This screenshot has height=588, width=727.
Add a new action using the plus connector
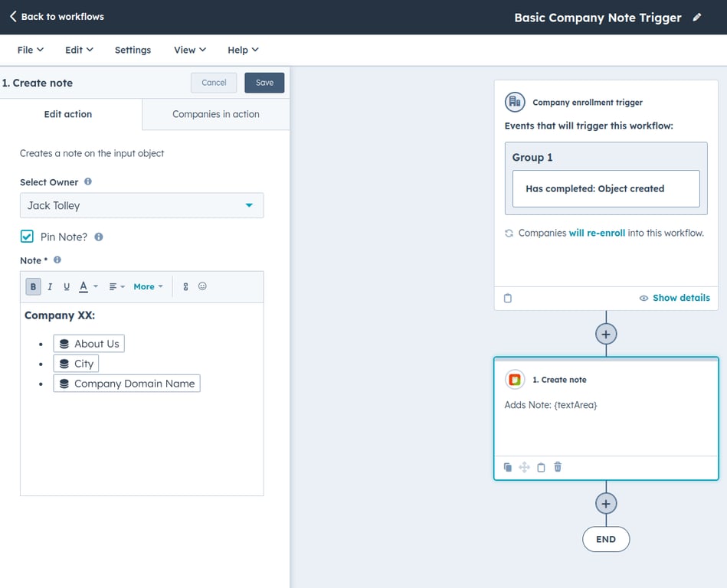(x=605, y=334)
